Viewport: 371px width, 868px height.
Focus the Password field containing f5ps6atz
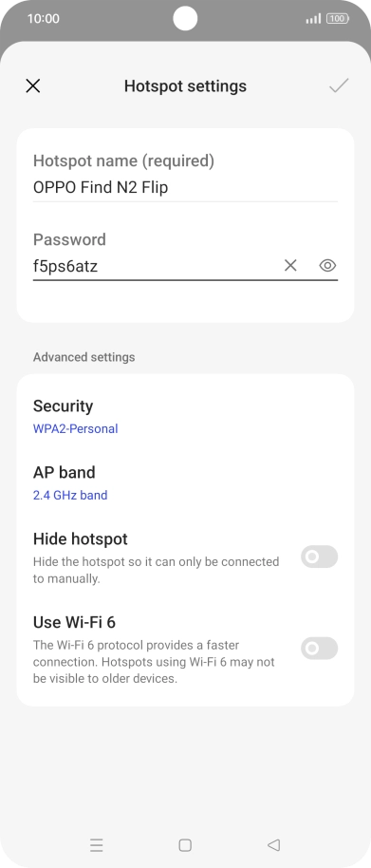(x=155, y=266)
